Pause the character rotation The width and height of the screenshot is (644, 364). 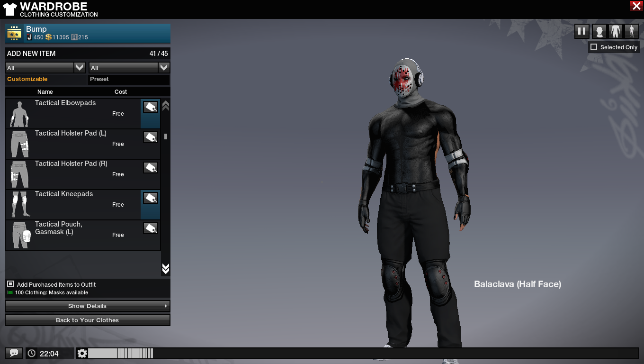(582, 31)
